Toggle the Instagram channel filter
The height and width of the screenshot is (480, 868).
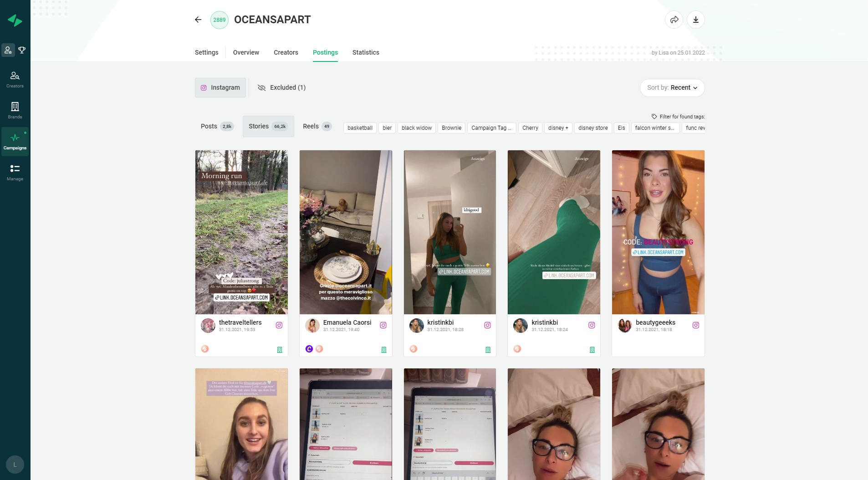(x=220, y=87)
